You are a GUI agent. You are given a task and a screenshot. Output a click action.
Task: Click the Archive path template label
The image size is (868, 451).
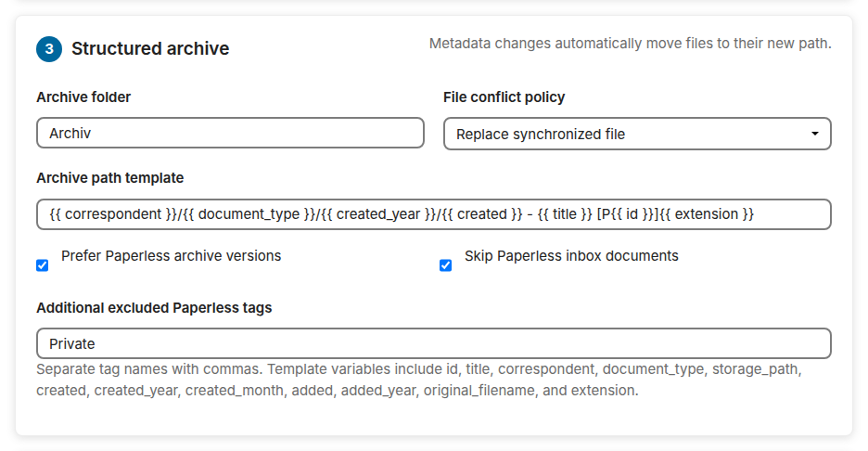(x=110, y=178)
